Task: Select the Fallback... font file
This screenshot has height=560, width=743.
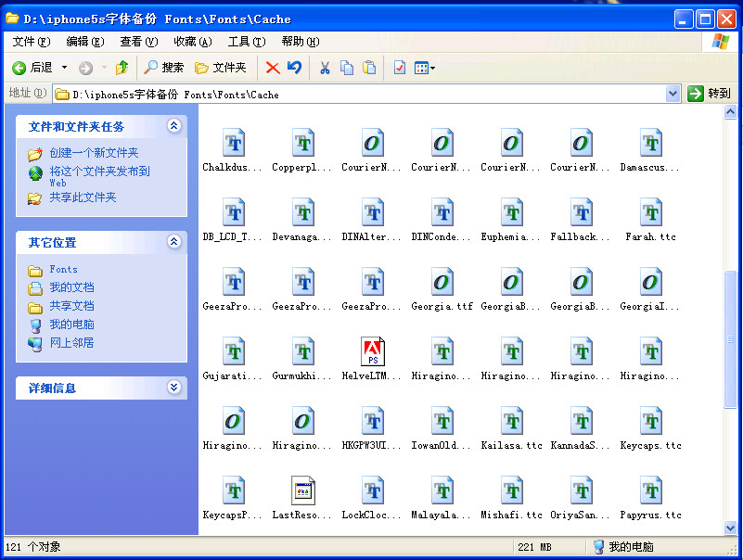Action: point(581,220)
